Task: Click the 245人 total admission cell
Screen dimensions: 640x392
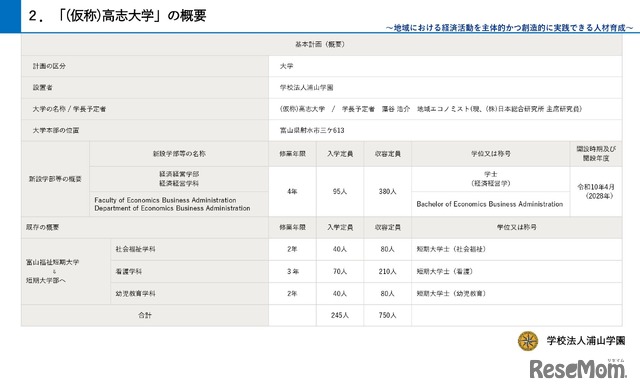Action: click(x=340, y=315)
